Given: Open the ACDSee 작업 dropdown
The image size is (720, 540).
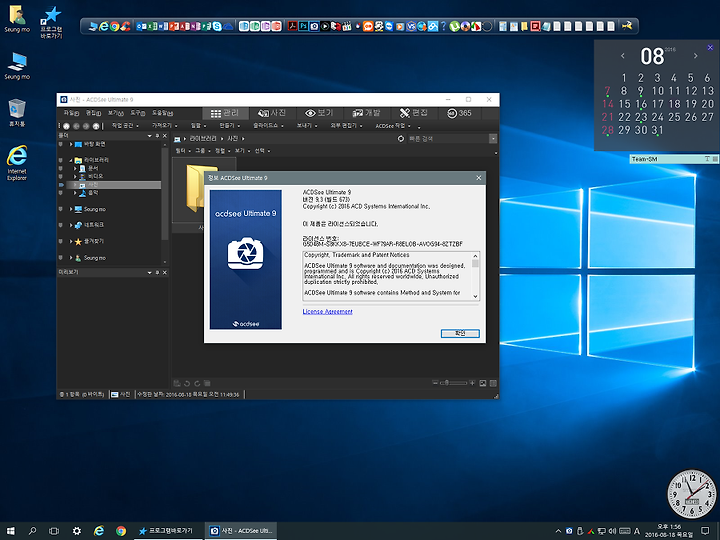Looking at the screenshot, I should click(393, 126).
